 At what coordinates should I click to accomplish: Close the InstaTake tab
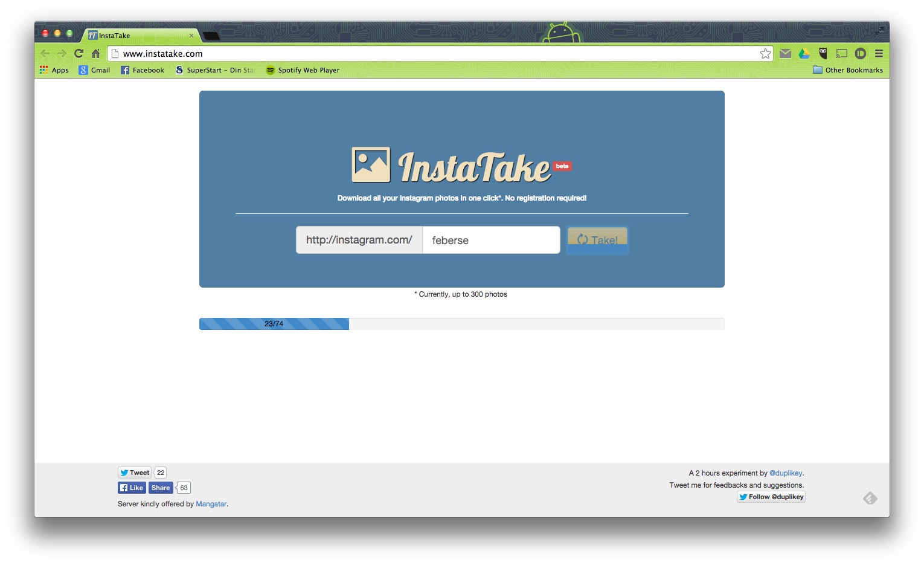(x=191, y=36)
